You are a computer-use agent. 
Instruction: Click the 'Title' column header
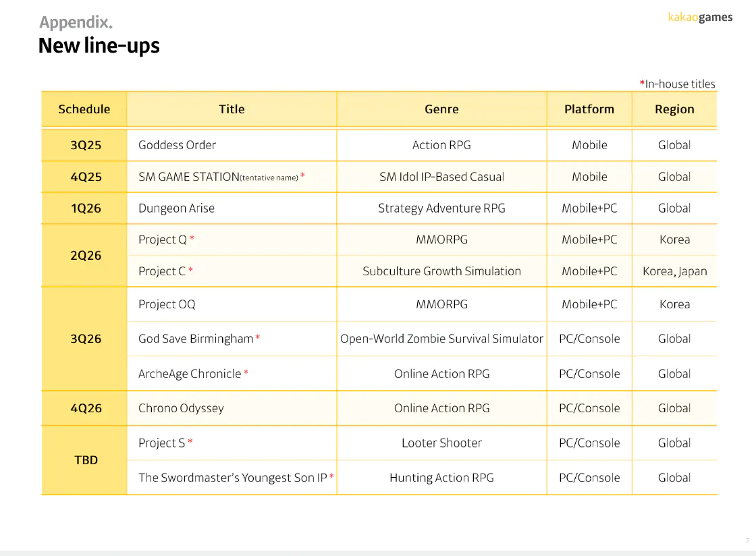[232, 109]
